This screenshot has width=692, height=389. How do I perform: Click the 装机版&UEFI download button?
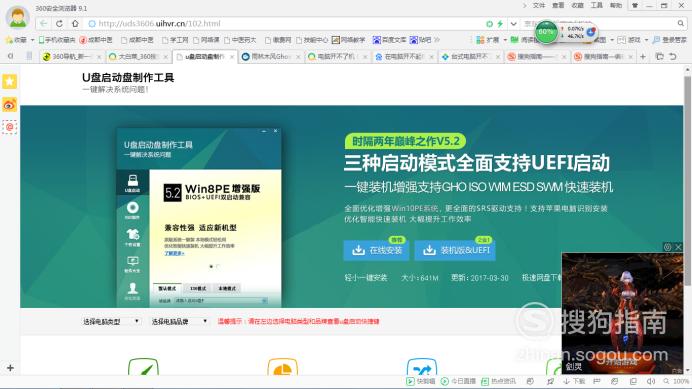(x=455, y=250)
